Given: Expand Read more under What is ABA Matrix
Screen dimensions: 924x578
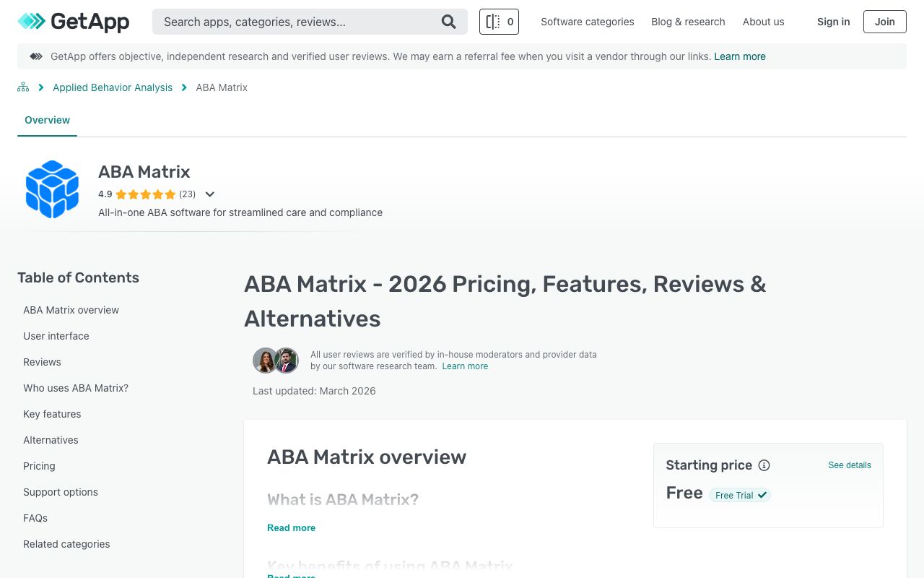Looking at the screenshot, I should (x=291, y=528).
